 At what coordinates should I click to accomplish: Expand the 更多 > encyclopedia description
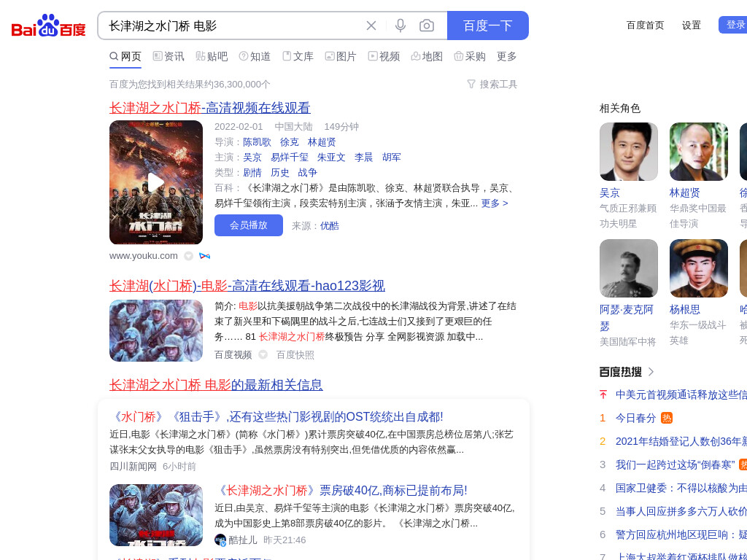[x=495, y=203]
